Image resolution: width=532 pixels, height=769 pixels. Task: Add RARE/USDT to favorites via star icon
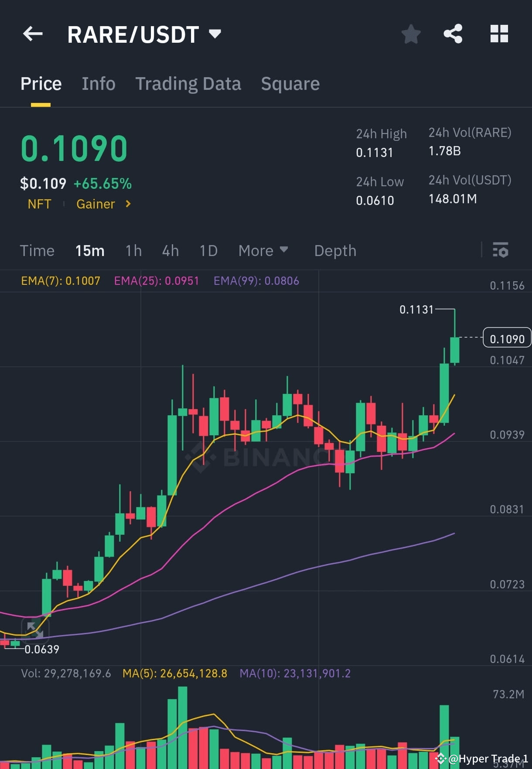(x=410, y=34)
